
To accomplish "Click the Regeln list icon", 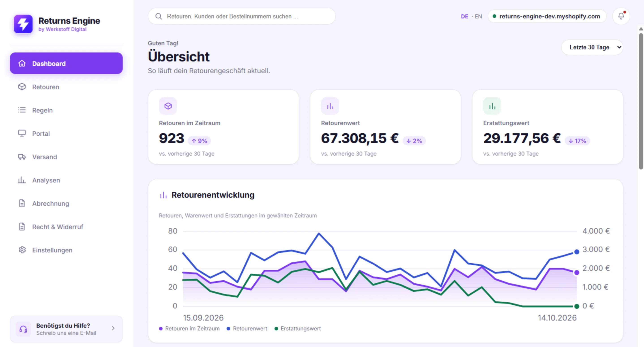I will tap(22, 110).
